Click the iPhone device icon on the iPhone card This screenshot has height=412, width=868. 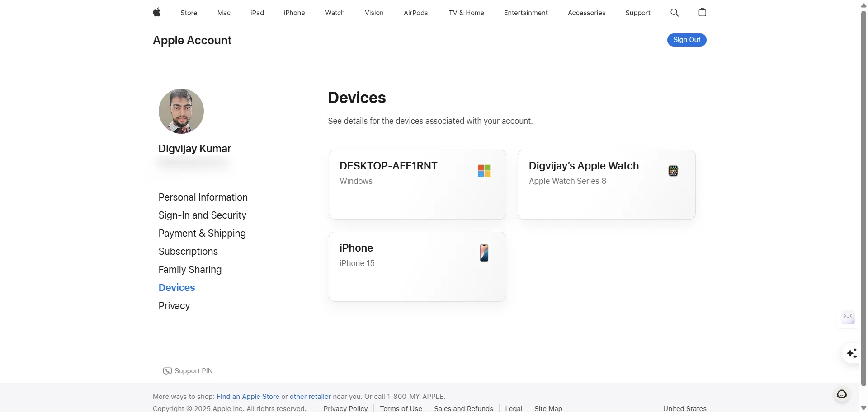[x=484, y=253]
